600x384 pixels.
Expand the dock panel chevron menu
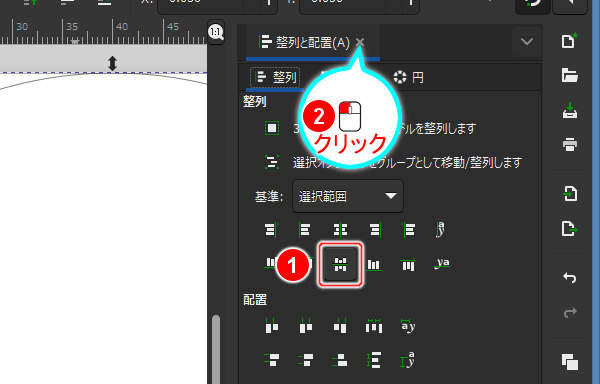[x=527, y=41]
